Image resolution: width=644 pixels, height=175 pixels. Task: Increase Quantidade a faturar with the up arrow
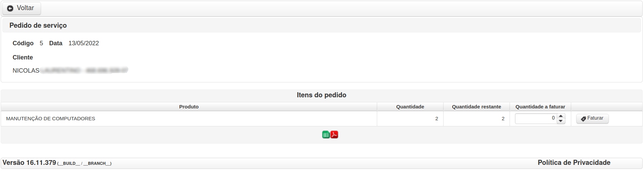click(561, 116)
